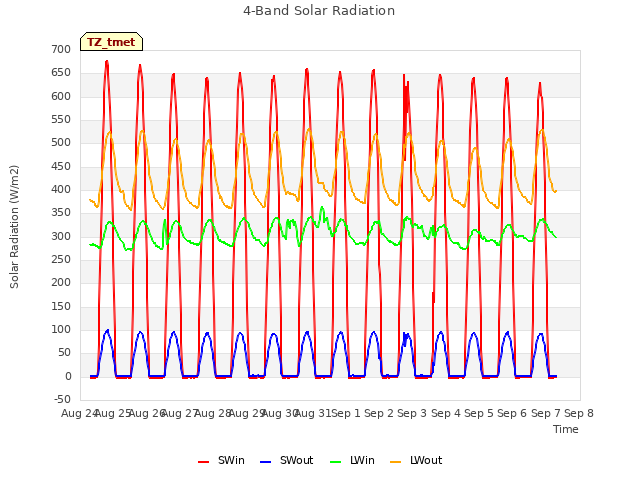Click the 50 y-axis tick label
The width and height of the screenshot is (640, 480).
click(x=64, y=353)
